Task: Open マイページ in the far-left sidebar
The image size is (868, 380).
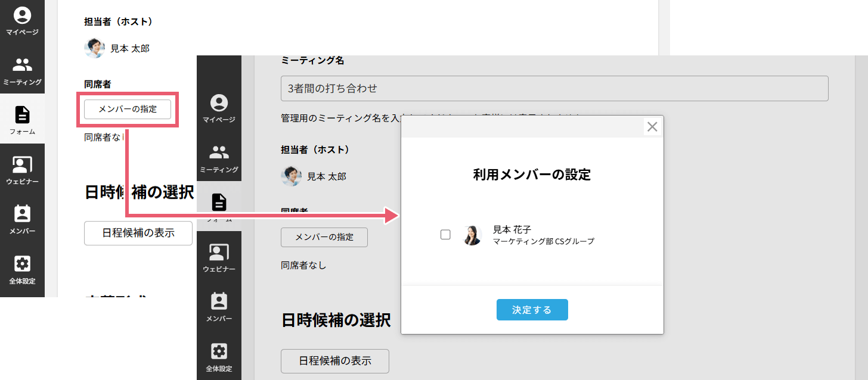Action: [x=22, y=21]
